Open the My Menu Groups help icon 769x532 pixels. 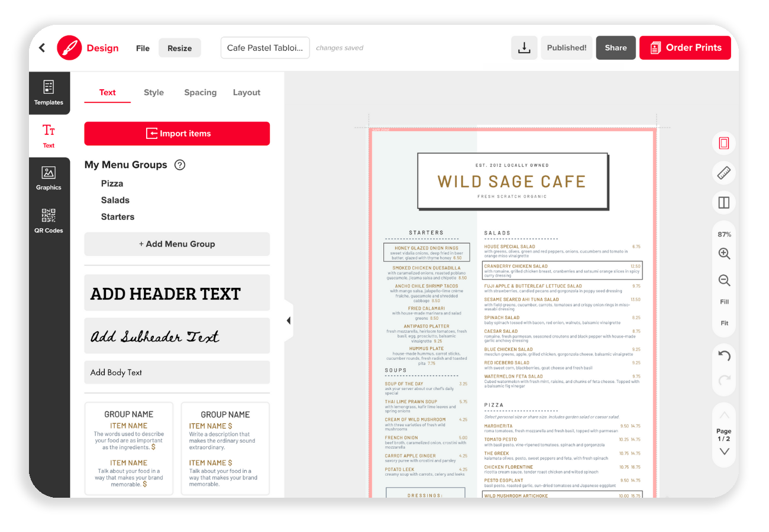tap(180, 165)
